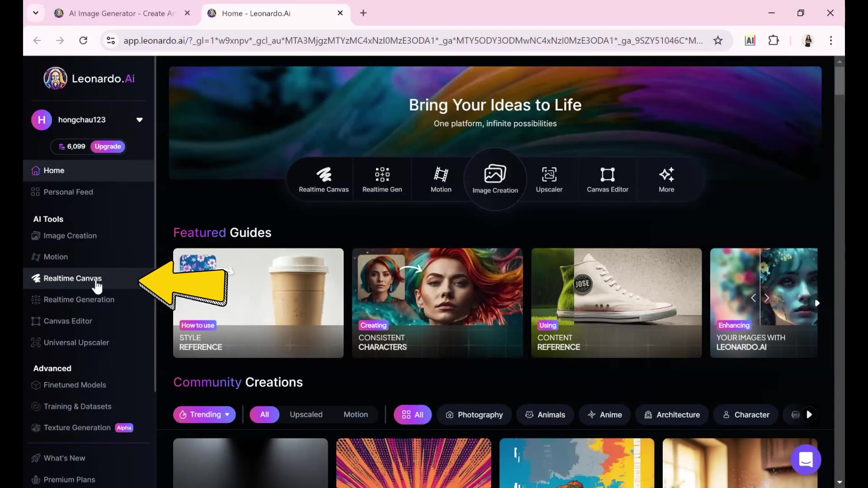Click the Leonardo.Ai logo
The image size is (868, 488).
[x=89, y=79]
